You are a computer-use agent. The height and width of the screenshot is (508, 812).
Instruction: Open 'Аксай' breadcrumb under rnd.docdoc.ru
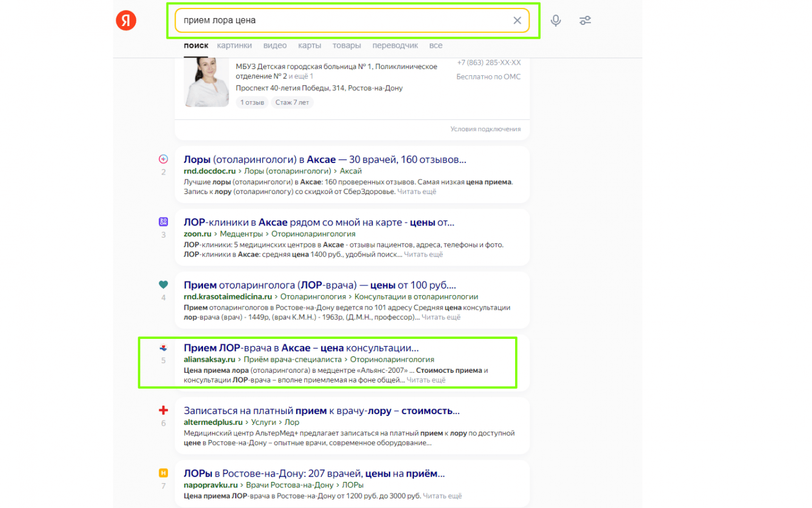351,171
